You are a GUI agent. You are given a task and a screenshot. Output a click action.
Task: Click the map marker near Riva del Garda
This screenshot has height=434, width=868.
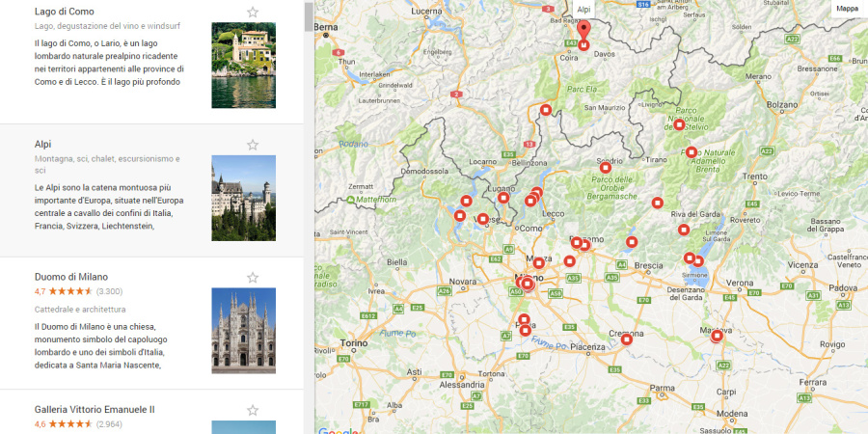tap(684, 230)
